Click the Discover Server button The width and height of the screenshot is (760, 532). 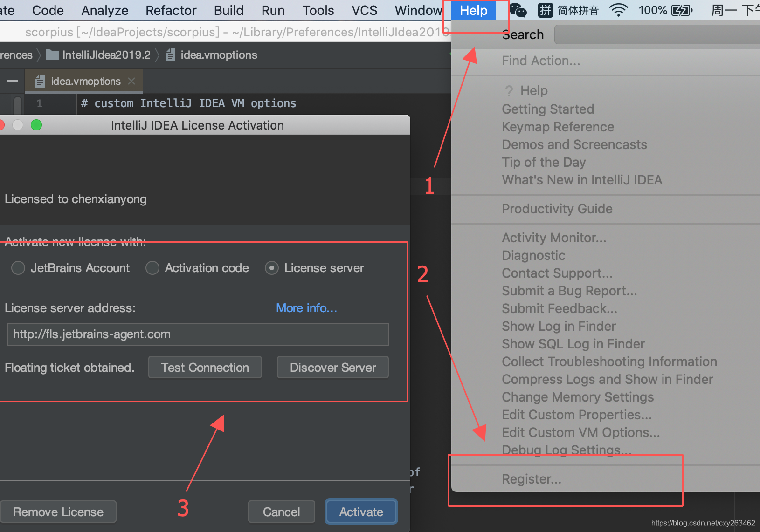click(x=333, y=368)
